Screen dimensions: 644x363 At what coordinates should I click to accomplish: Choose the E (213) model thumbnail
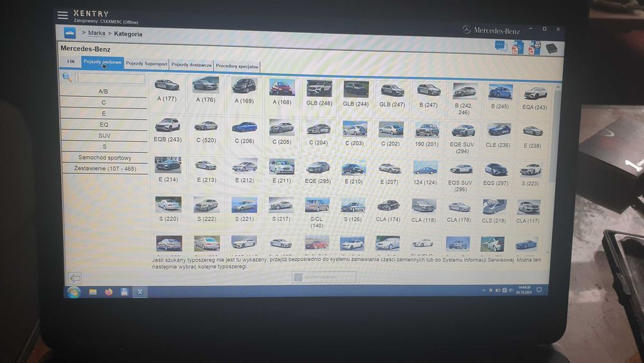click(x=206, y=166)
